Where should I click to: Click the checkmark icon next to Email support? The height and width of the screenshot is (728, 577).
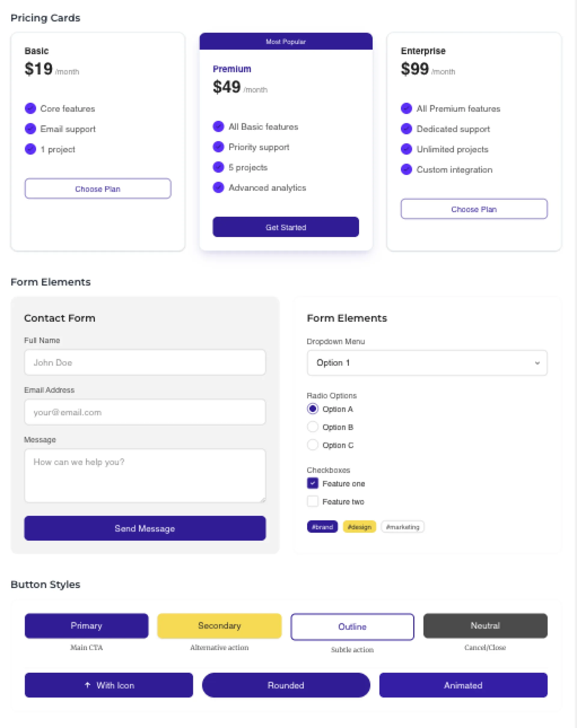[x=30, y=129]
